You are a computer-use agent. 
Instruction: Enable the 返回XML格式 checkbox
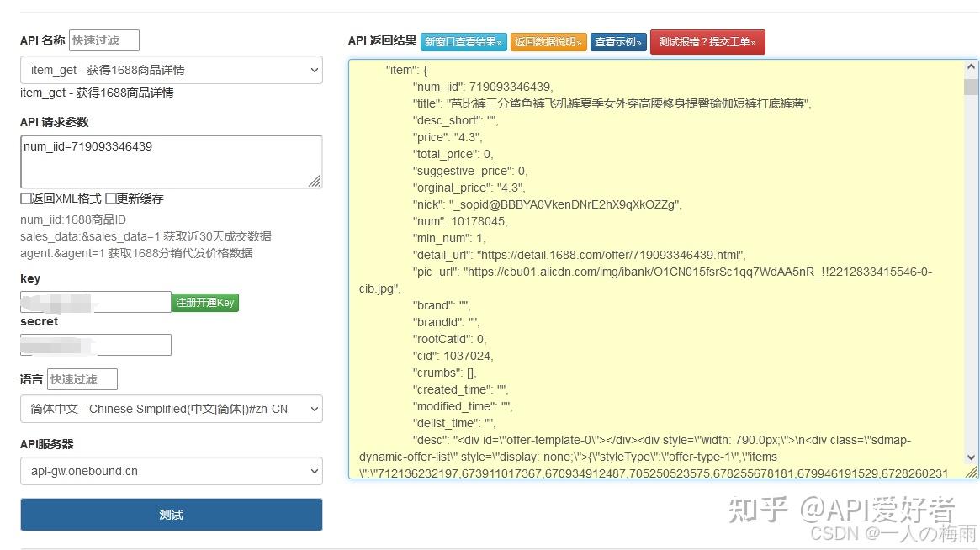(x=25, y=197)
